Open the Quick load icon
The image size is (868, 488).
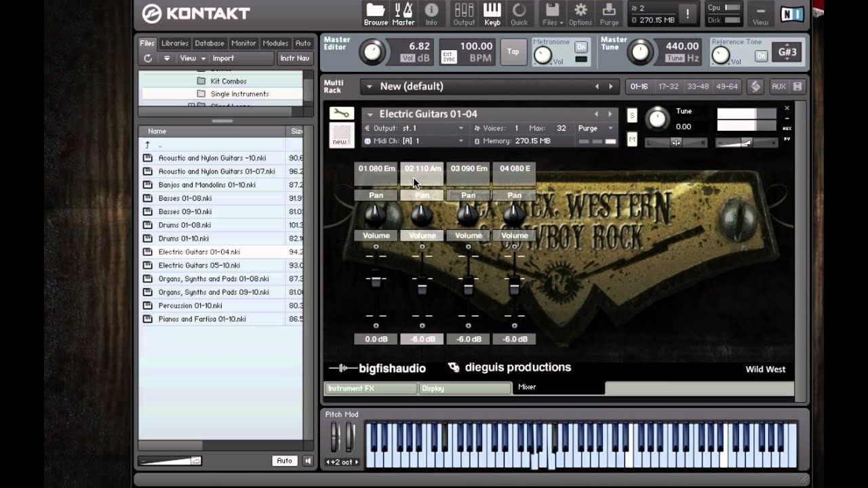pyautogui.click(x=519, y=14)
